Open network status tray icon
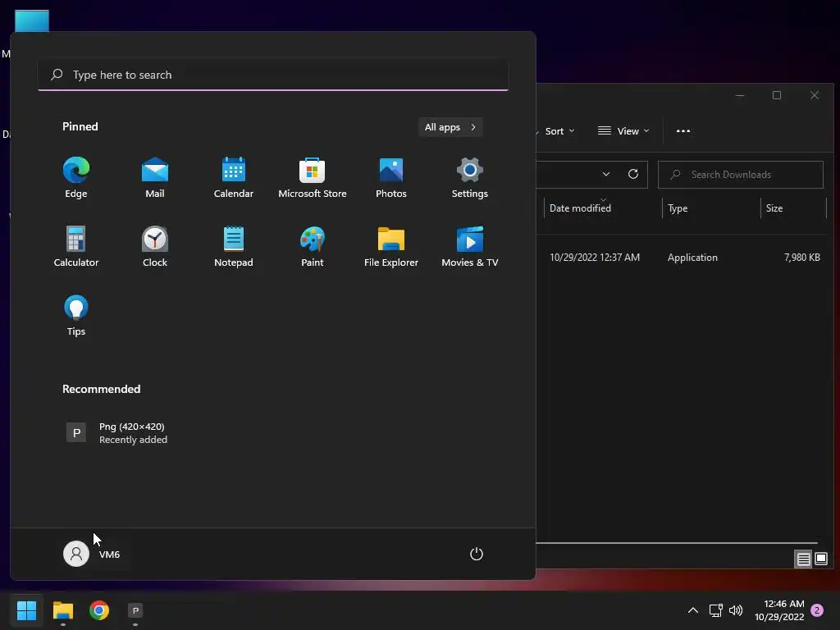The image size is (840, 630). (715, 610)
